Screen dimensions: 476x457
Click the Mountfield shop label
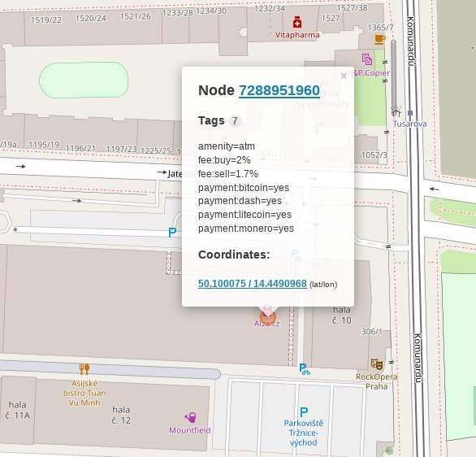point(190,430)
